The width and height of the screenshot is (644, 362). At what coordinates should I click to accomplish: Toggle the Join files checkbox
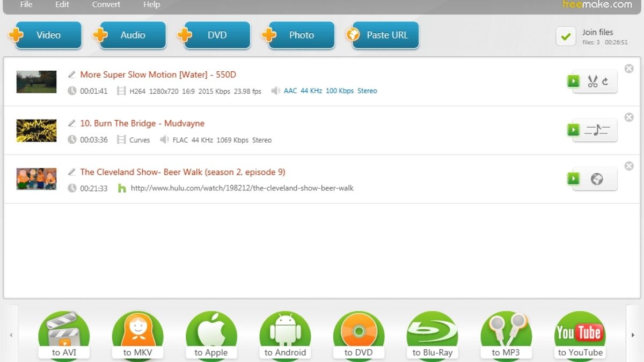click(x=566, y=36)
